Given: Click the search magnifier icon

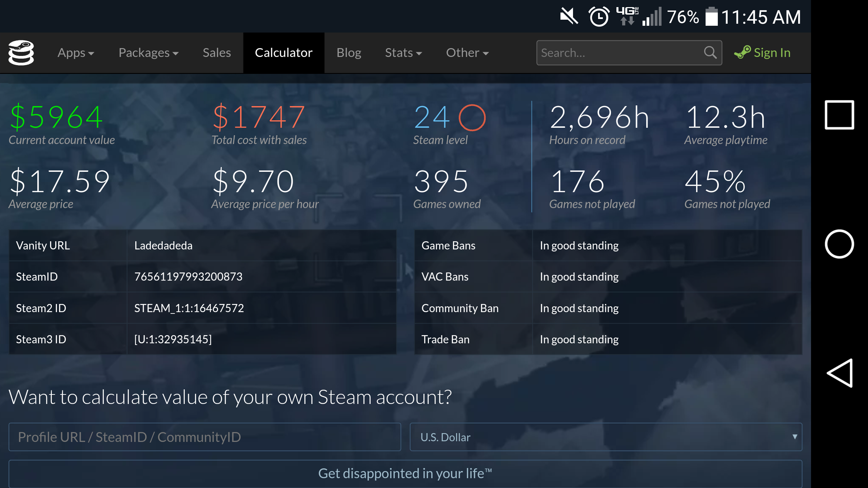Looking at the screenshot, I should coord(710,53).
